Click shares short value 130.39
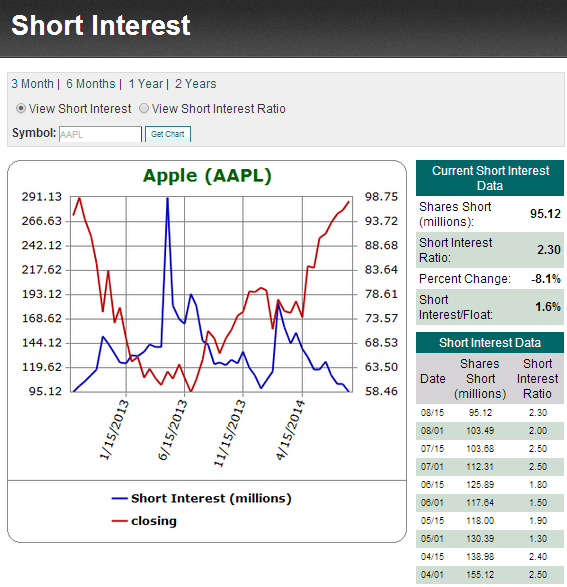This screenshot has height=587, width=567. click(480, 539)
